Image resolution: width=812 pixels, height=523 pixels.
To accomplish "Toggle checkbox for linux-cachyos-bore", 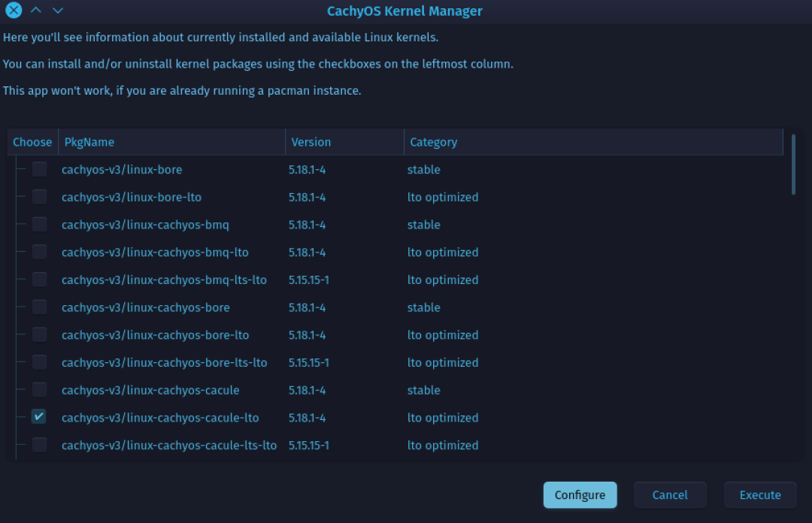I will click(x=39, y=307).
